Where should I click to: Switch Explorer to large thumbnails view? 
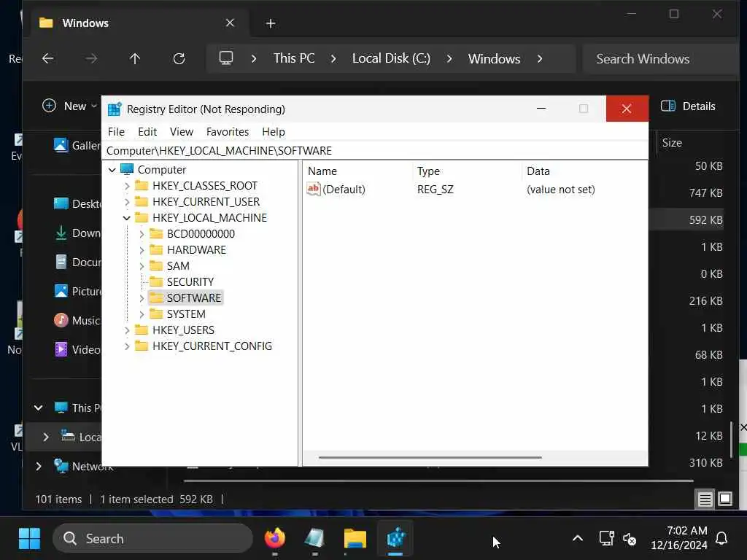725,499
